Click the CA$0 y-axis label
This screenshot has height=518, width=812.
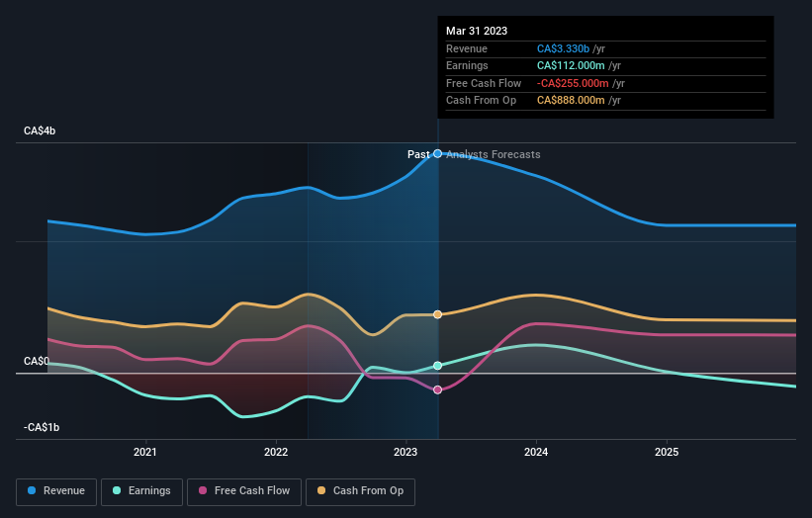[37, 361]
